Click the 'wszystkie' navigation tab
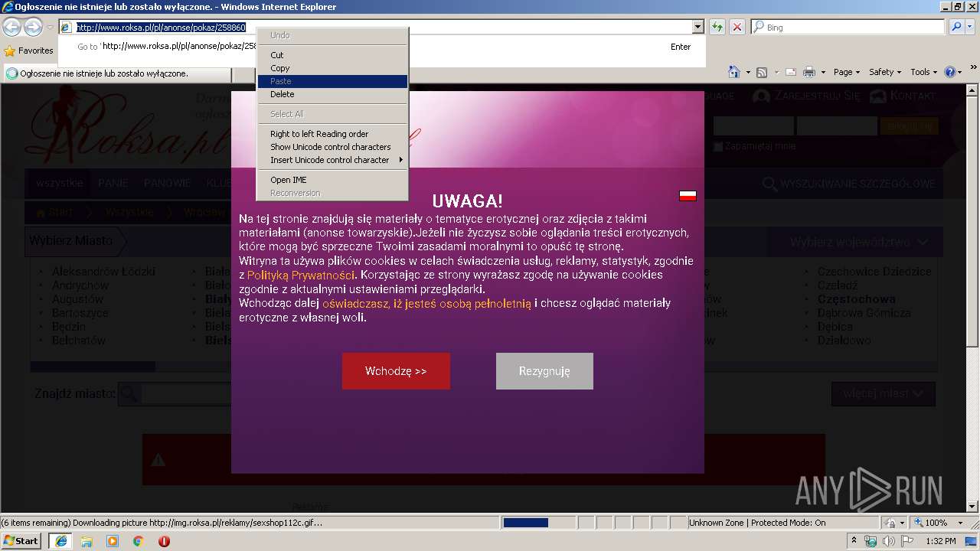Viewport: 980px width, 551px height. 60,183
